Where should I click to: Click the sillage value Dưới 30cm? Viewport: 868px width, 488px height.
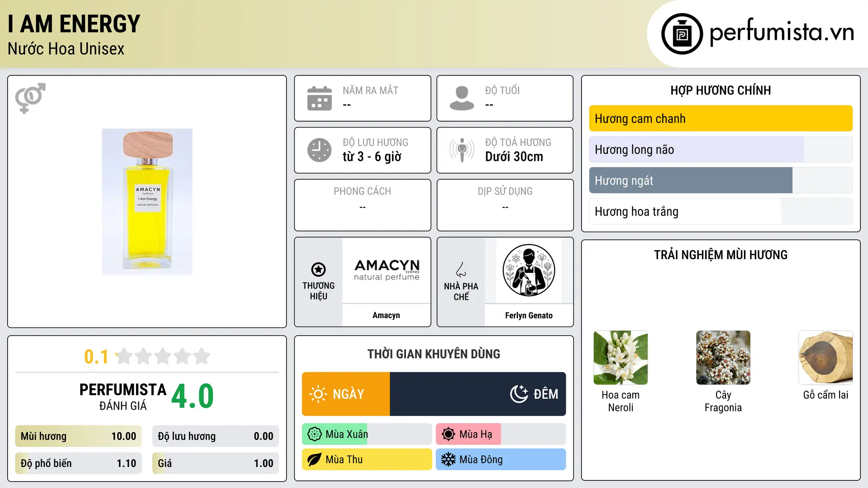514,157
